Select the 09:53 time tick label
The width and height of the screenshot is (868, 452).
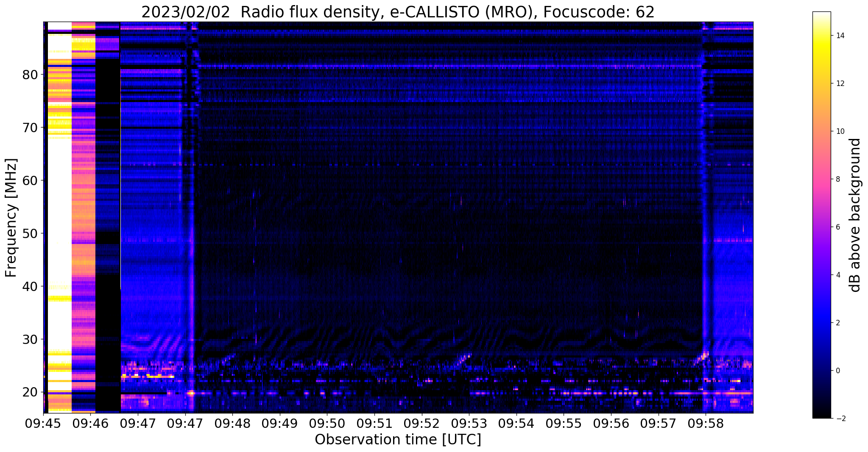(x=469, y=423)
